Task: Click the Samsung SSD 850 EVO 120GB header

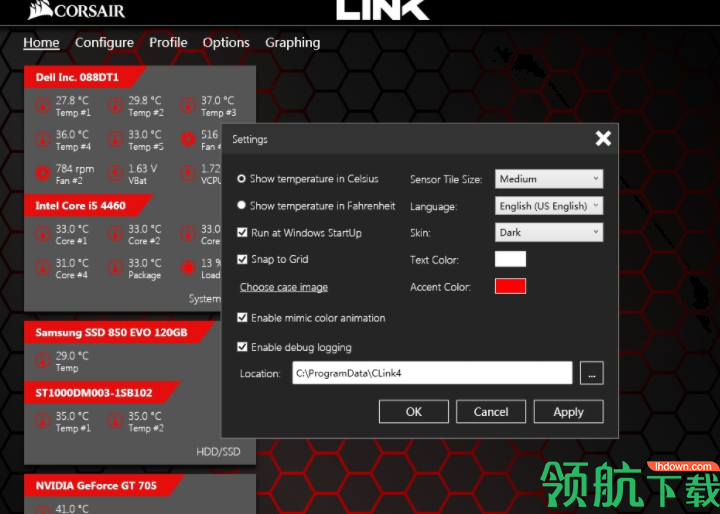Action: click(x=119, y=332)
